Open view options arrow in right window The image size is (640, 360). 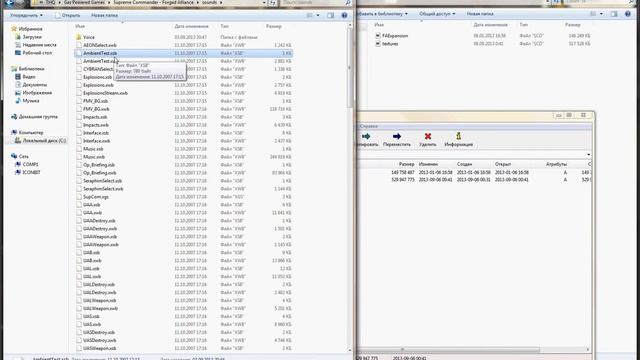tap(601, 14)
